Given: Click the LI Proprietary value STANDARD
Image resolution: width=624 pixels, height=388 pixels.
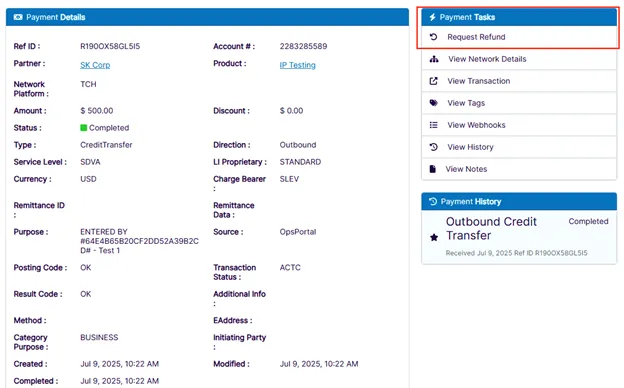Looking at the screenshot, I should pyautogui.click(x=300, y=162).
